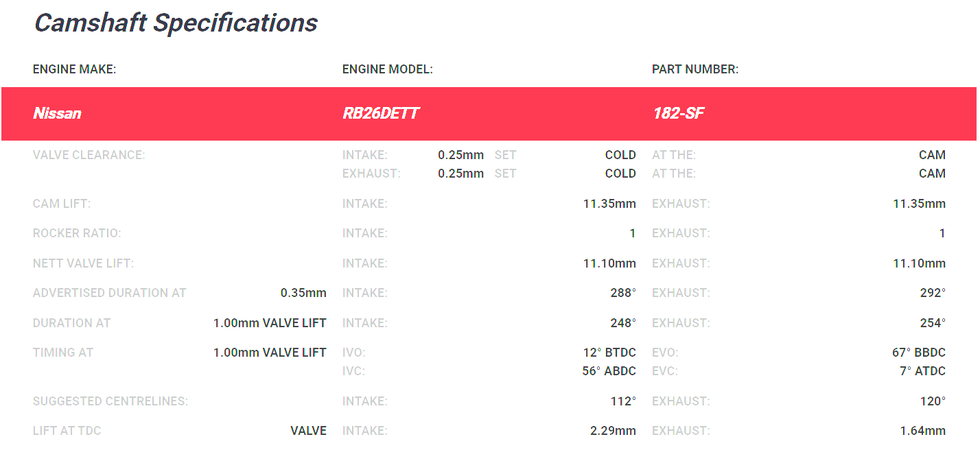
Task: Click the 120° exhaust centreline value
Action: pos(933,401)
